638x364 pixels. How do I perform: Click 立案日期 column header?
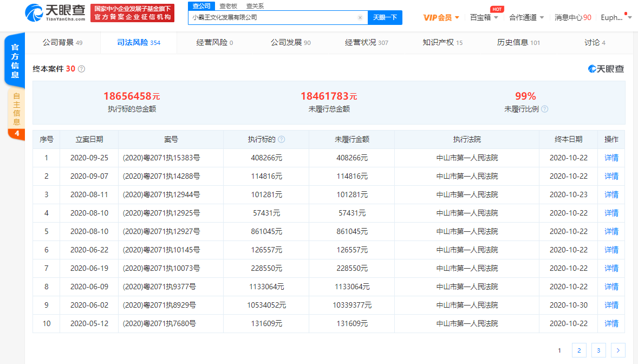point(89,139)
